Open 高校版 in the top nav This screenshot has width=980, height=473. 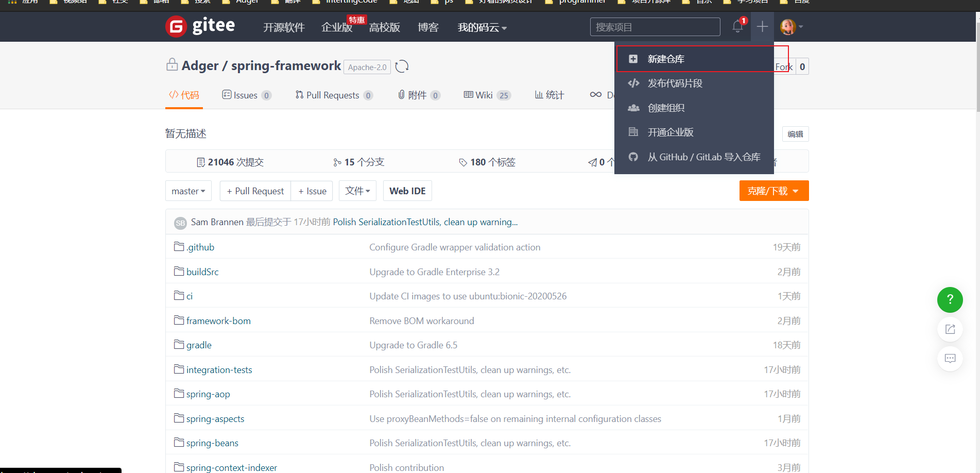[x=385, y=27]
